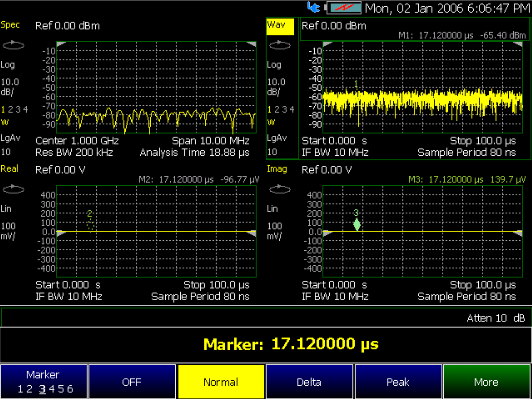532x399 pixels.
Task: Click the M2 marker readout
Action: [x=199, y=180]
